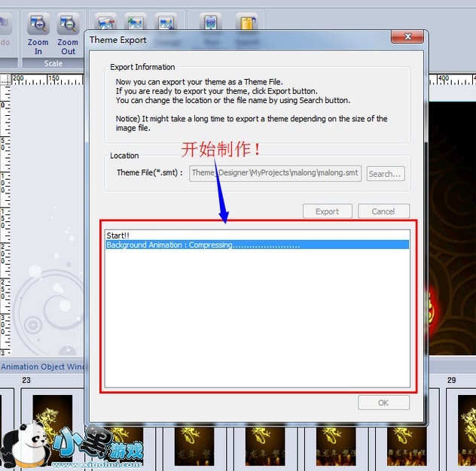
Task: Click the Zoom In tool
Action: (x=38, y=35)
